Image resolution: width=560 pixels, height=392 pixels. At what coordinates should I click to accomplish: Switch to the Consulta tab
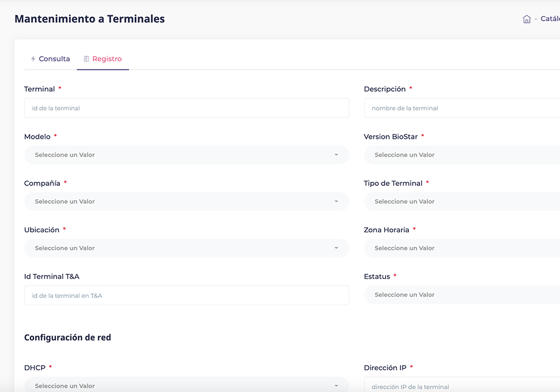coord(54,59)
